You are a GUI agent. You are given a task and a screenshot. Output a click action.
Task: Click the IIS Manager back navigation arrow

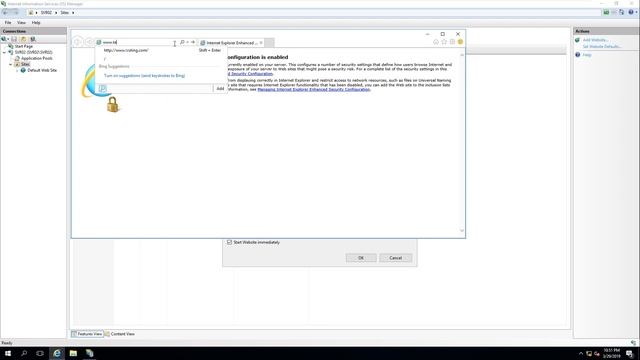point(5,13)
